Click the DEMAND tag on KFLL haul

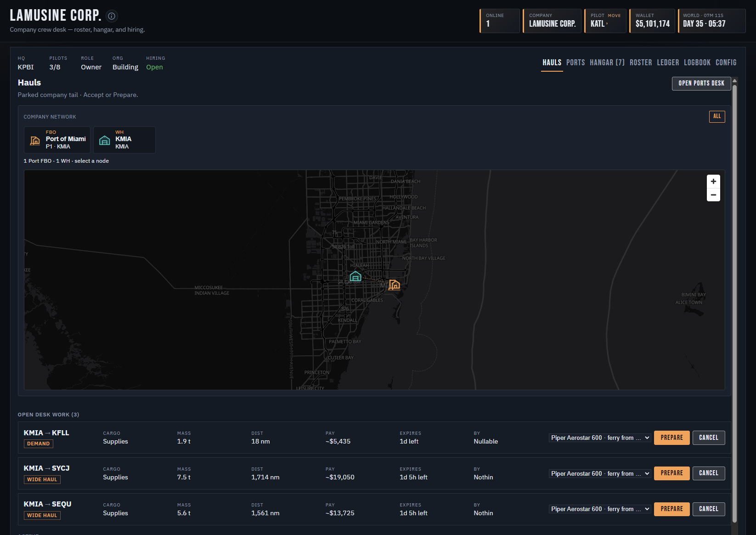pyautogui.click(x=38, y=444)
